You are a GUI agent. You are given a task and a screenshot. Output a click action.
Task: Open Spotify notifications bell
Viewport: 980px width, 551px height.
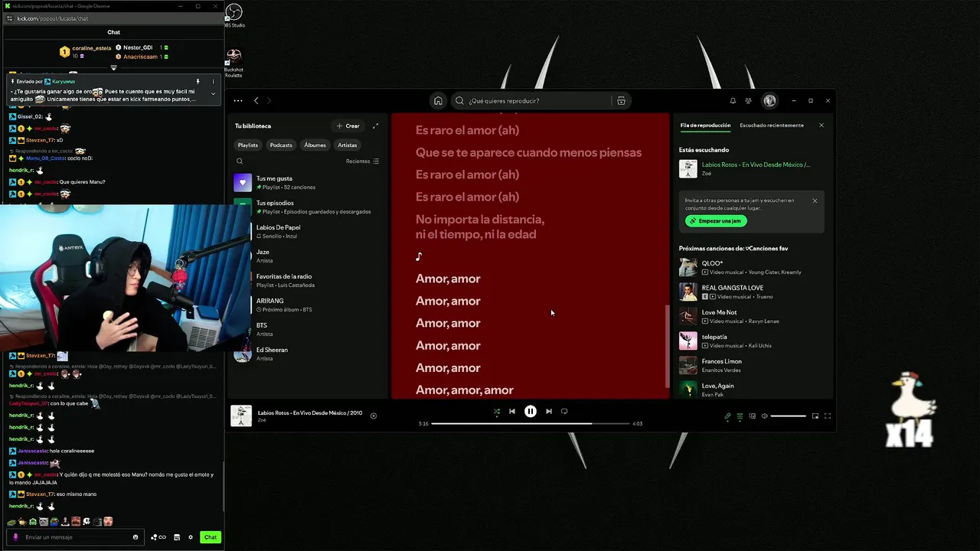click(733, 100)
